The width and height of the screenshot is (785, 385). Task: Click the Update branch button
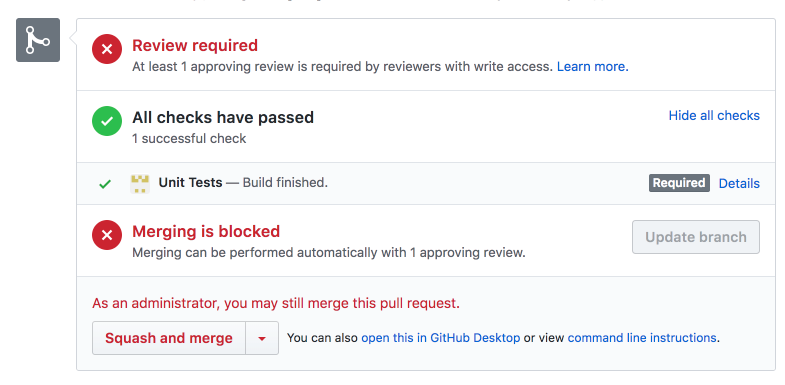coord(696,237)
